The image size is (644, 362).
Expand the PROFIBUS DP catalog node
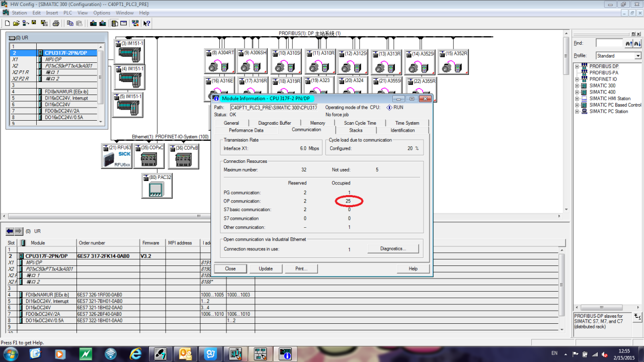click(x=577, y=66)
